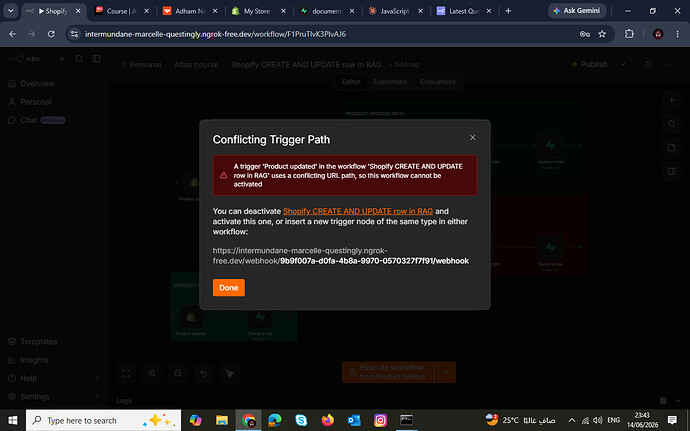Click the orange Done button

229,287
